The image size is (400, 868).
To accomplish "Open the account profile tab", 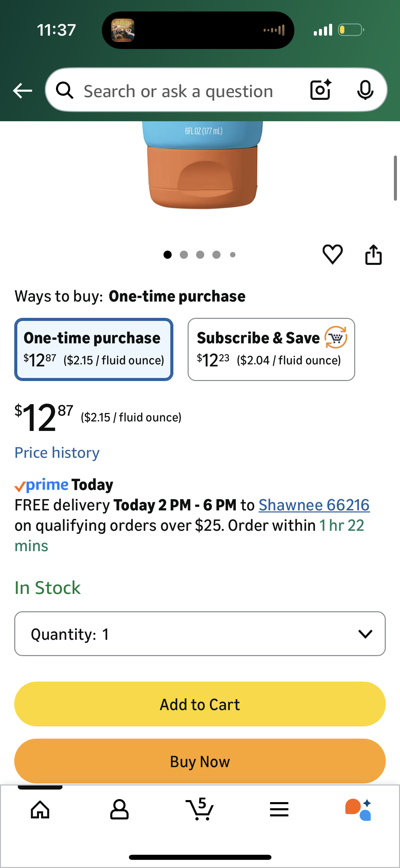I will [119, 810].
